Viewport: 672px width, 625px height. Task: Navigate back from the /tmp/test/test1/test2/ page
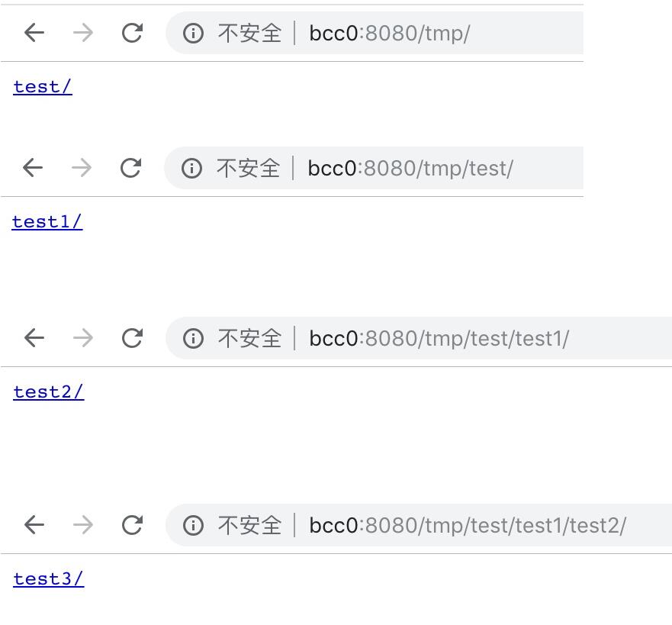coord(34,525)
